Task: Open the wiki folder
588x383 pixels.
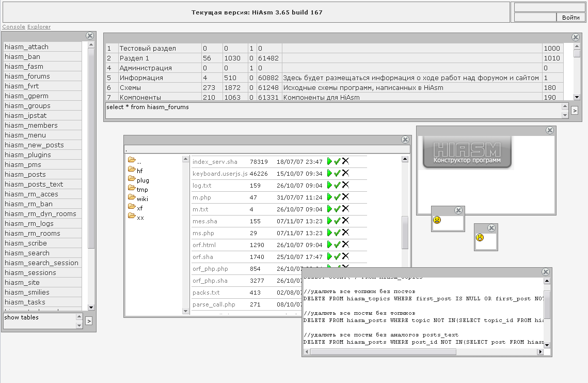Action: tap(142, 198)
